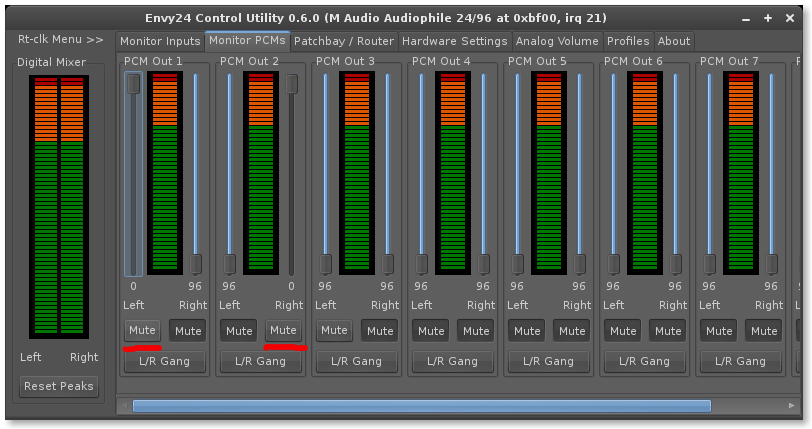Enable L/R Gang for PCM Out 5
This screenshot has height=429, width=812.
[x=548, y=361]
